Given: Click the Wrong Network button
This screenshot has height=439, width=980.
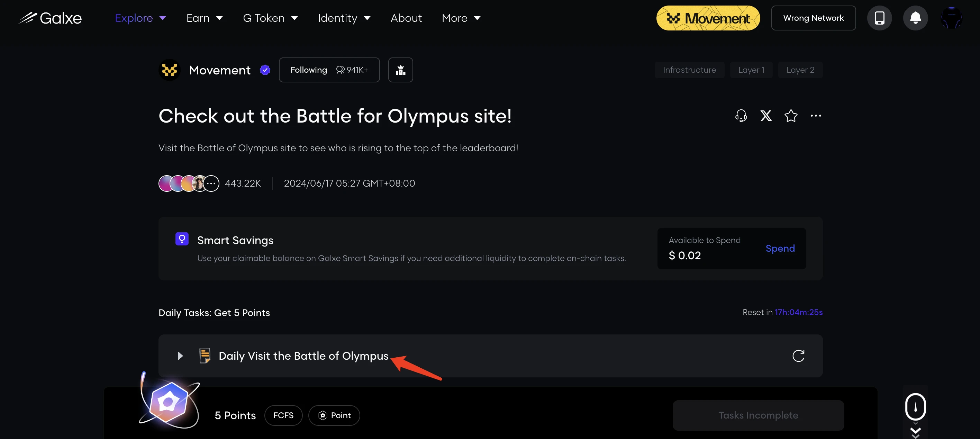Looking at the screenshot, I should click(x=813, y=18).
